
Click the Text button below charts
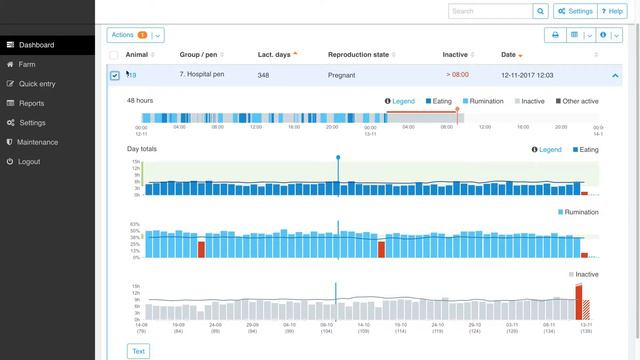tap(138, 351)
